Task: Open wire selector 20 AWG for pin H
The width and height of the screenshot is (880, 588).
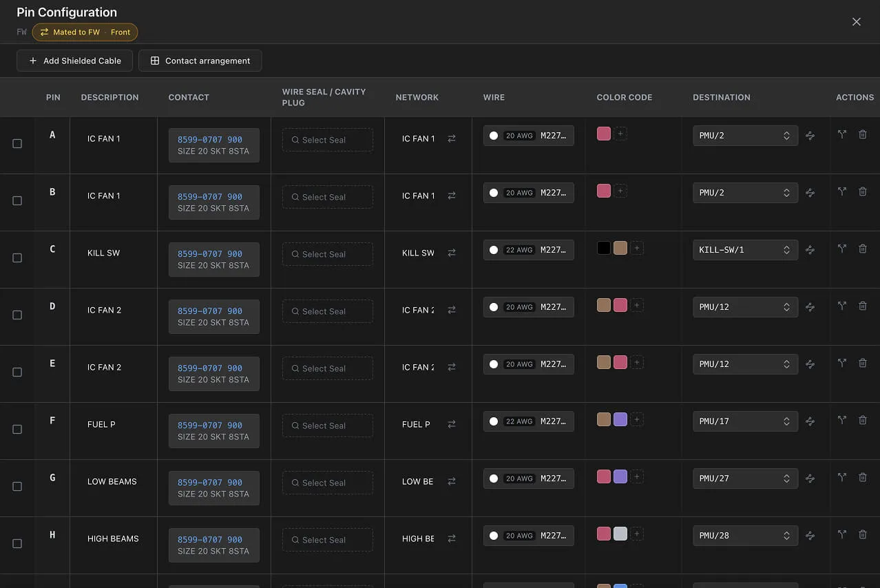Action: [529, 536]
